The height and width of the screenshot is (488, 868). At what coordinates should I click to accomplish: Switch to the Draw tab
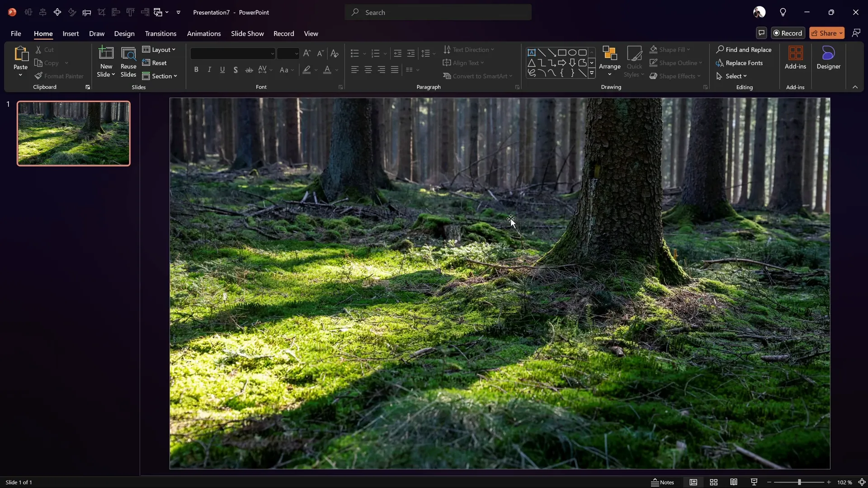(97, 33)
